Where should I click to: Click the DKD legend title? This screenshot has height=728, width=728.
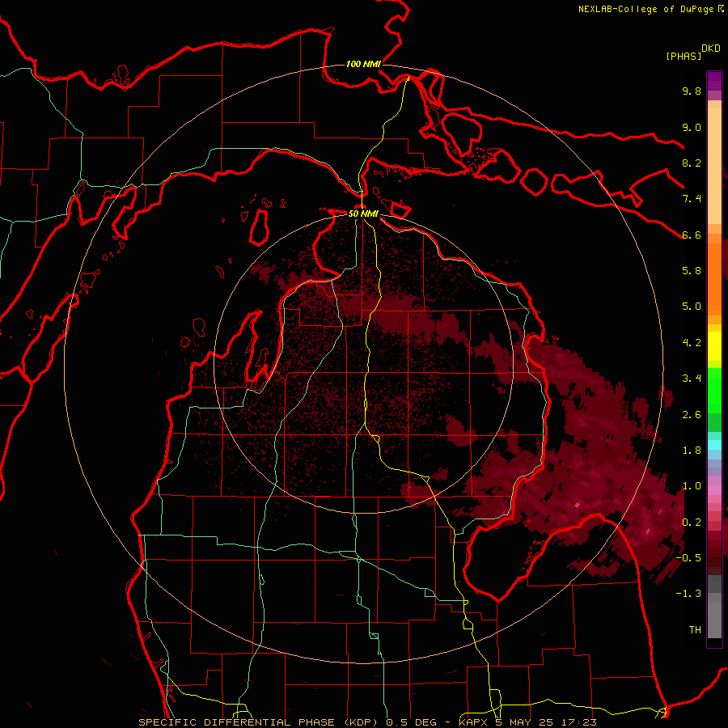(x=710, y=49)
